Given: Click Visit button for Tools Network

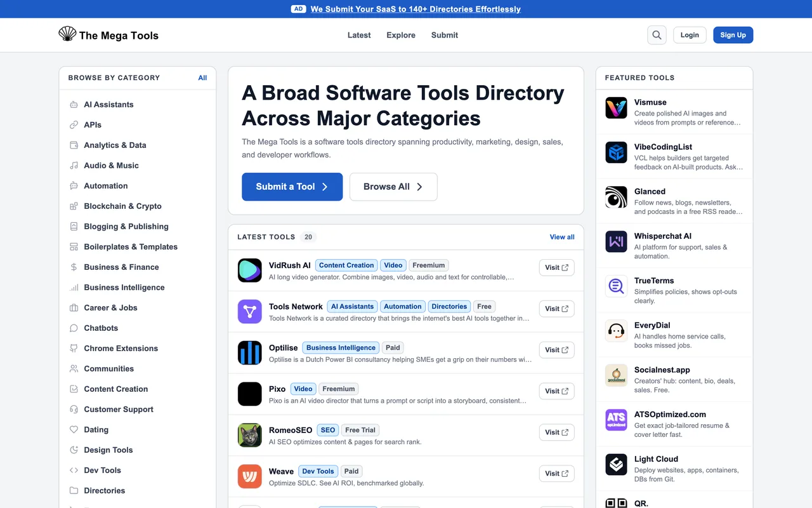Looking at the screenshot, I should point(557,309).
